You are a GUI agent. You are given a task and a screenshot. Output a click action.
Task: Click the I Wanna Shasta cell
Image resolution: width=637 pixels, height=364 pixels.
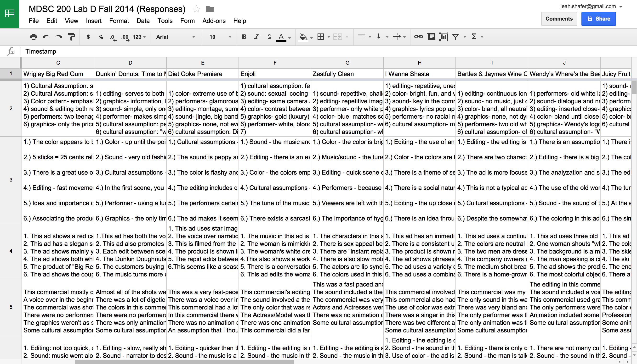point(420,74)
